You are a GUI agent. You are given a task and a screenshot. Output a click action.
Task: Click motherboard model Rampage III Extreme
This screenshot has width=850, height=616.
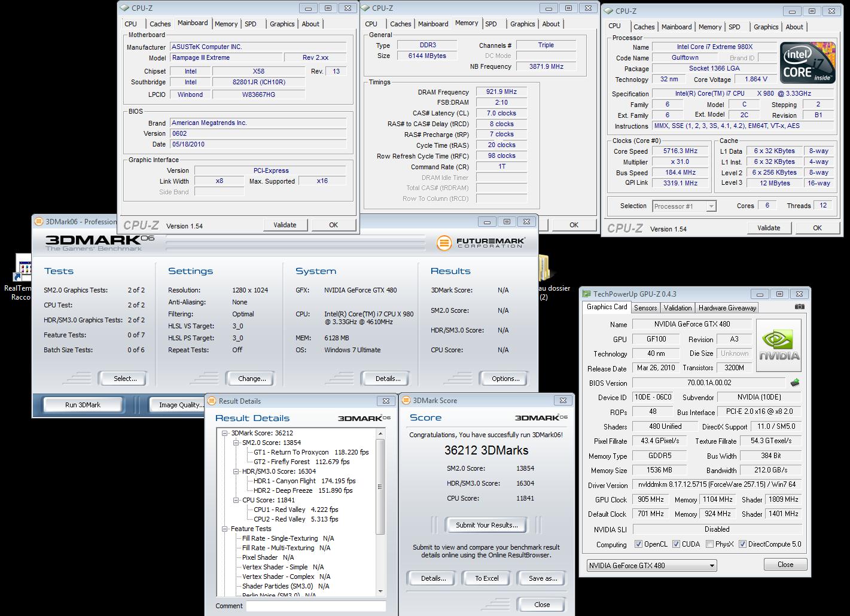click(226, 57)
